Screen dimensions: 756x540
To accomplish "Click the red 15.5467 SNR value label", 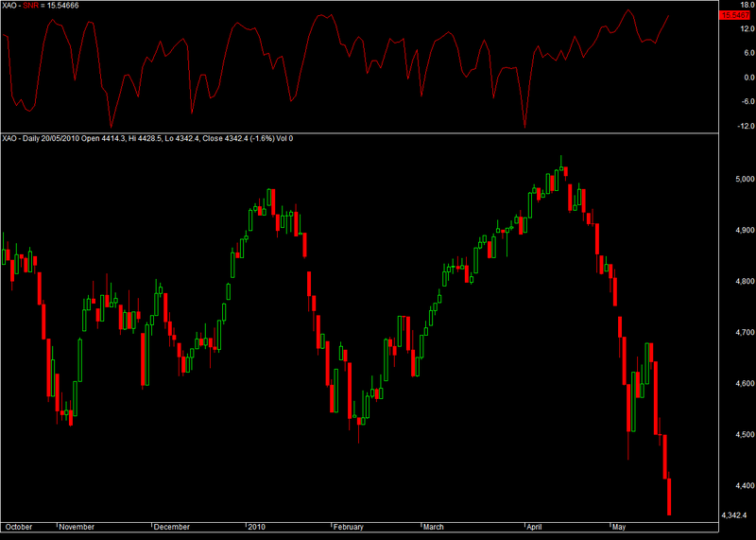I will 735,15.
